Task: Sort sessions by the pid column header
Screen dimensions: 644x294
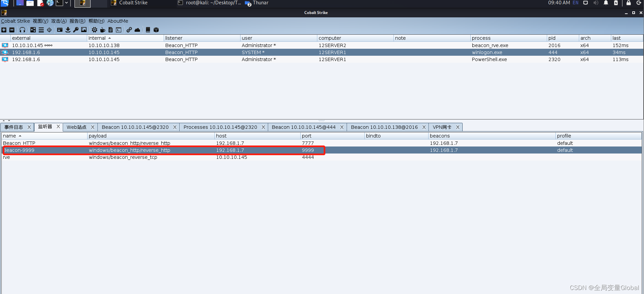Action: pos(563,38)
